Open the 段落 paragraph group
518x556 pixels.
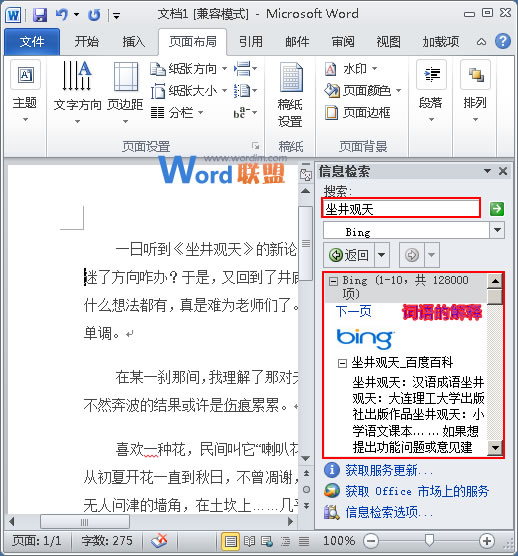tap(431, 91)
